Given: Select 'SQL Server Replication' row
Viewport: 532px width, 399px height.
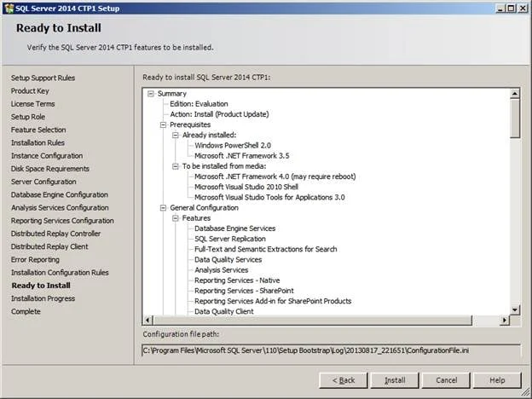Looking at the screenshot, I should click(x=229, y=239).
